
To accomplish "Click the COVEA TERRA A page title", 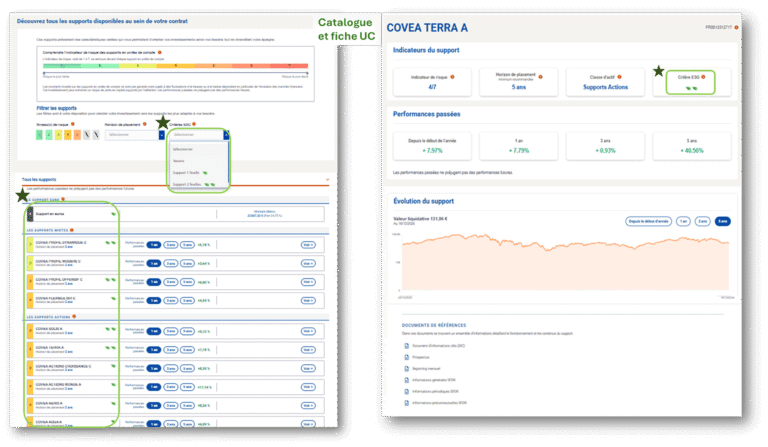I will pyautogui.click(x=427, y=28).
